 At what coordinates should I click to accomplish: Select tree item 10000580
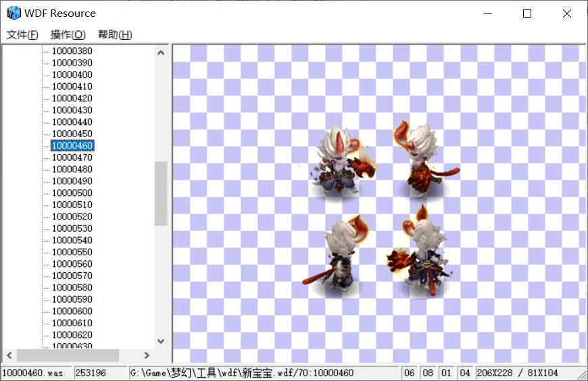click(72, 287)
